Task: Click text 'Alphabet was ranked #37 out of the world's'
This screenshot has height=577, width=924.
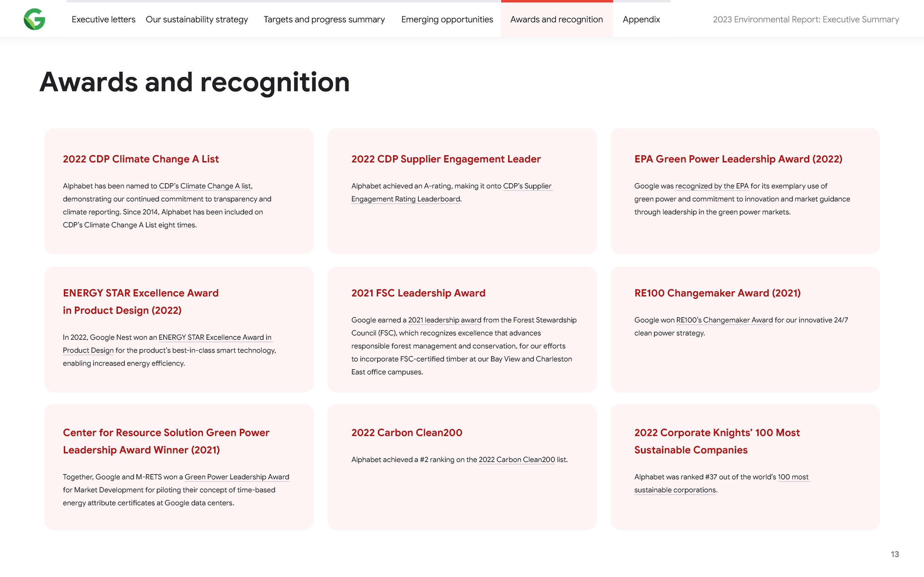Action: 705,477
